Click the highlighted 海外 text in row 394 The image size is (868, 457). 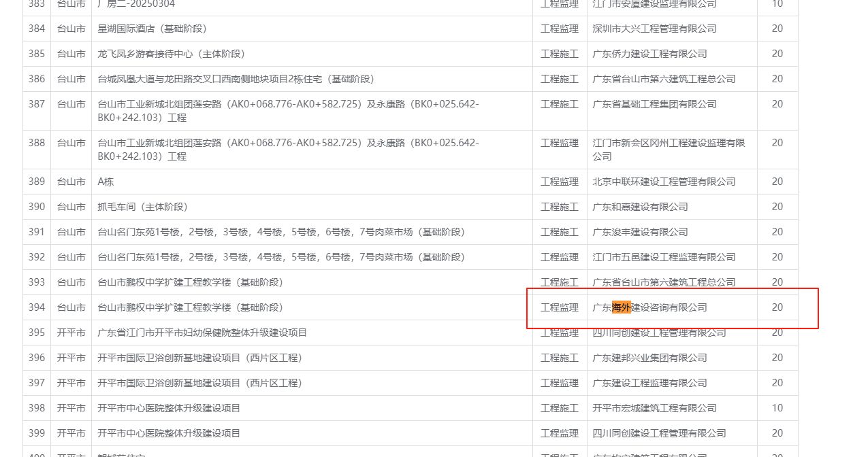pyautogui.click(x=622, y=307)
